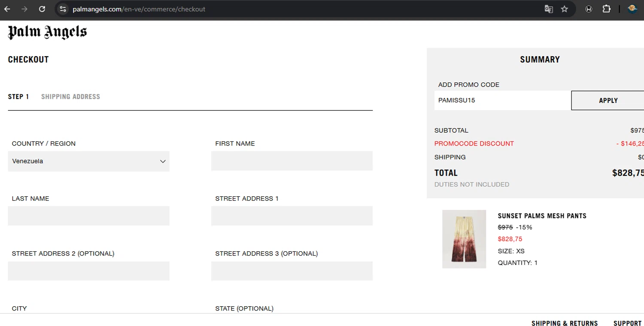The width and height of the screenshot is (644, 326).
Task: Apply the promo code
Action: [608, 100]
